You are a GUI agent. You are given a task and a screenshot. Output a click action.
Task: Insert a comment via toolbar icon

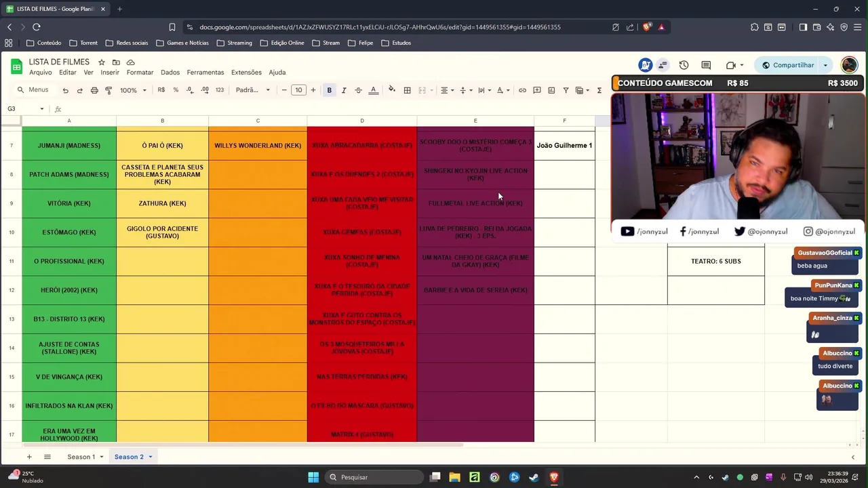tap(537, 90)
